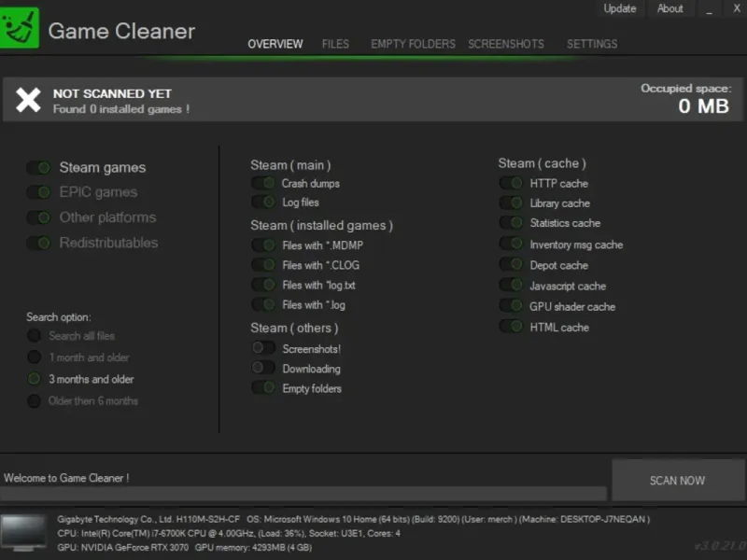Disable the Log files toggle
Screen dimensions: 747x560
click(x=263, y=202)
